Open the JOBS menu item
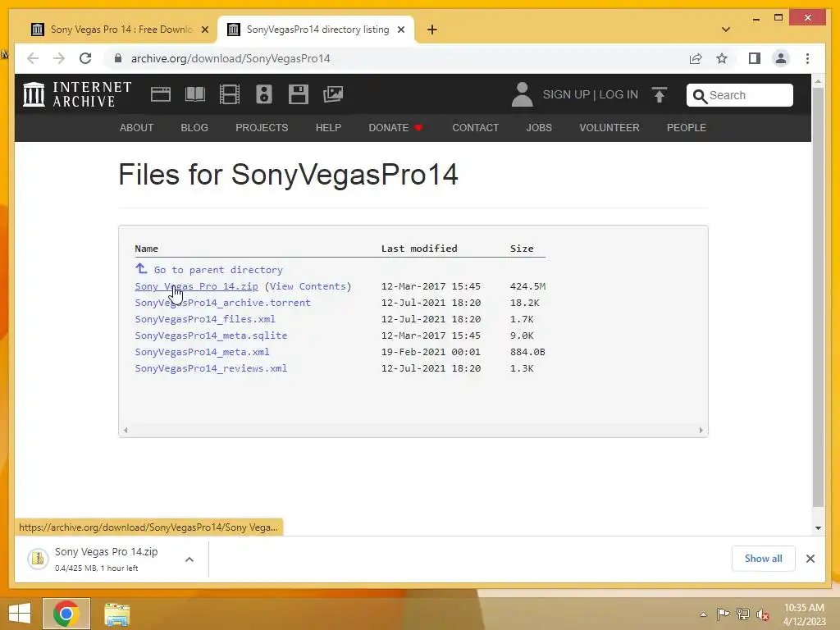840x630 pixels. click(x=539, y=128)
